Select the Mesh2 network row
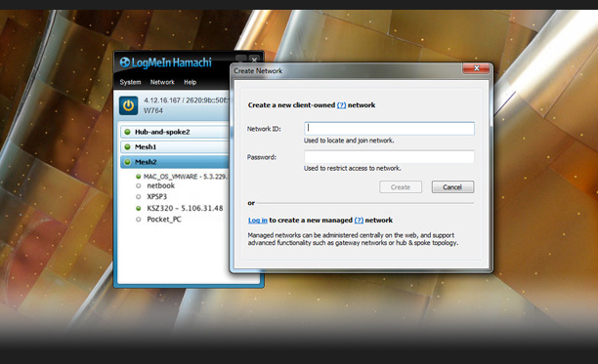The width and height of the screenshot is (598, 364). click(x=175, y=162)
